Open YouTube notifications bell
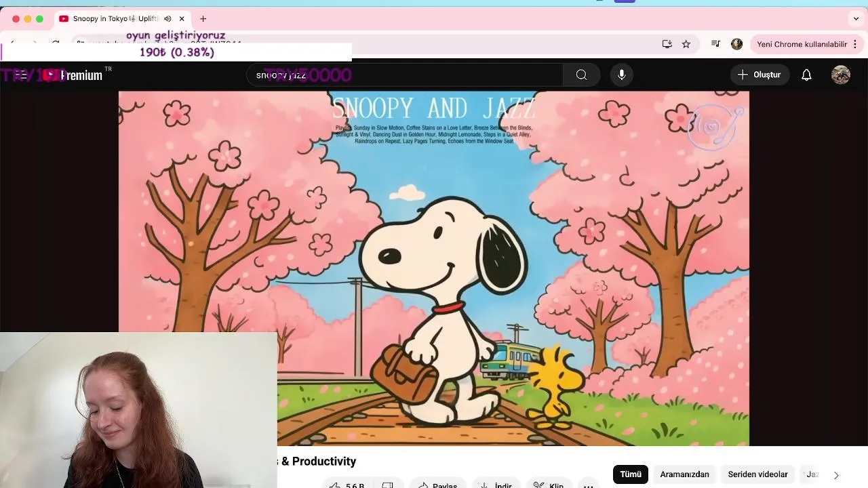Image resolution: width=868 pixels, height=488 pixels. (806, 75)
